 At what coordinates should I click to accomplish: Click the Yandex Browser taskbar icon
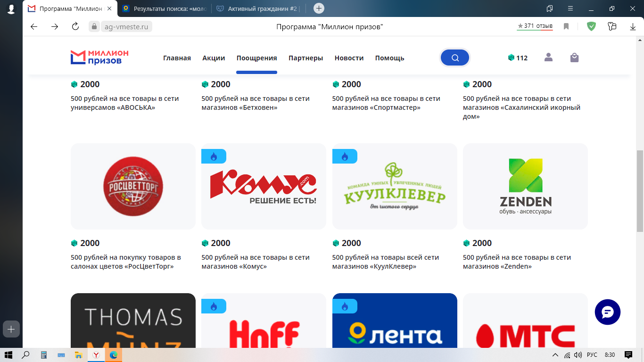click(x=96, y=355)
